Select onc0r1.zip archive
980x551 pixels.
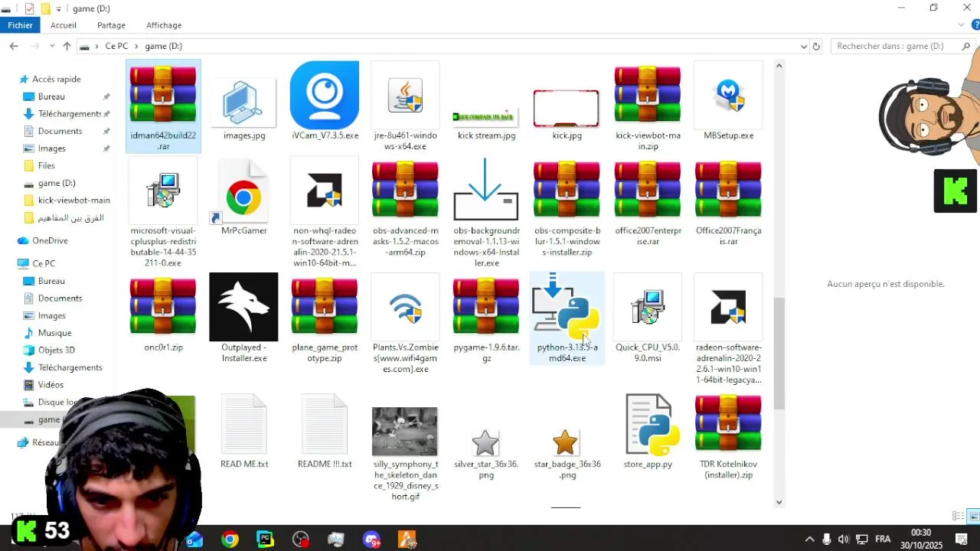(163, 314)
